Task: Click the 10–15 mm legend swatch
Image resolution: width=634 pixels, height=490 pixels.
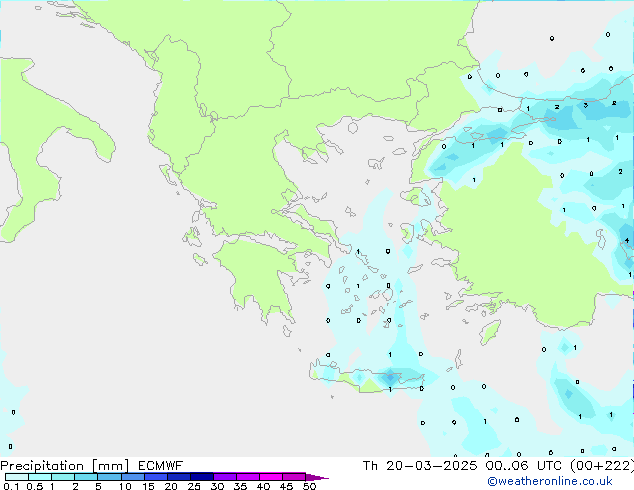Action: tap(132, 477)
